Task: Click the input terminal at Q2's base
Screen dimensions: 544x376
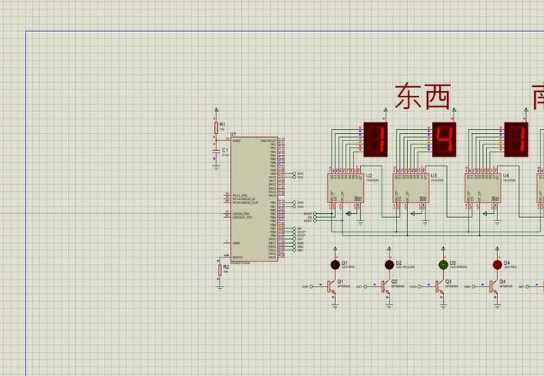Action: (365, 287)
